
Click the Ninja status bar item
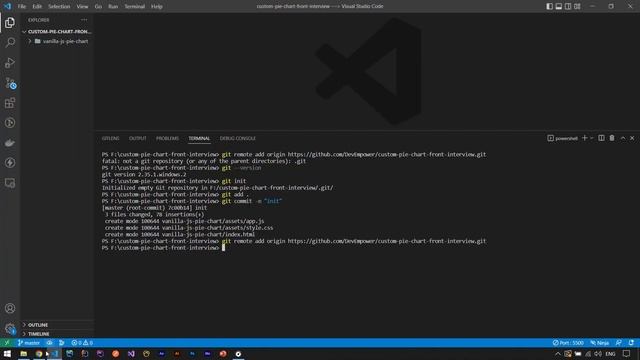(600, 343)
